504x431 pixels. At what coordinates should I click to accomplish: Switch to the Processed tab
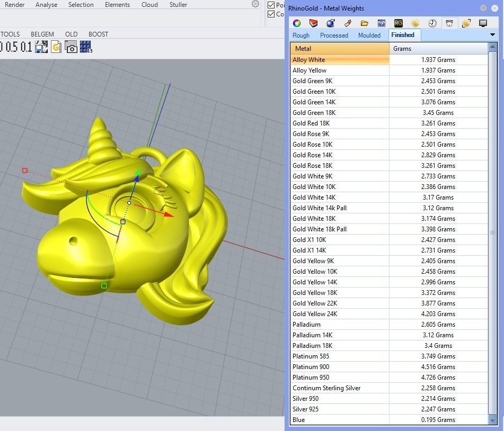tap(334, 35)
